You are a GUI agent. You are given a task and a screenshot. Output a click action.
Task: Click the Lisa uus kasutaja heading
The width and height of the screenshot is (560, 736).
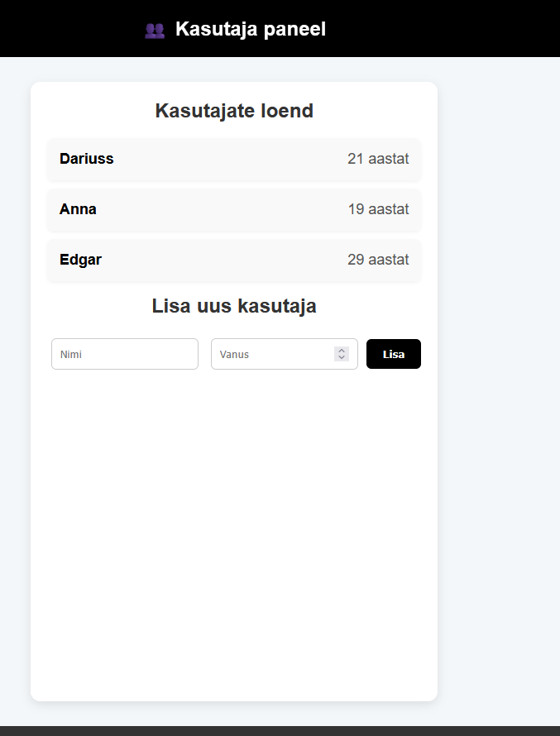(234, 306)
